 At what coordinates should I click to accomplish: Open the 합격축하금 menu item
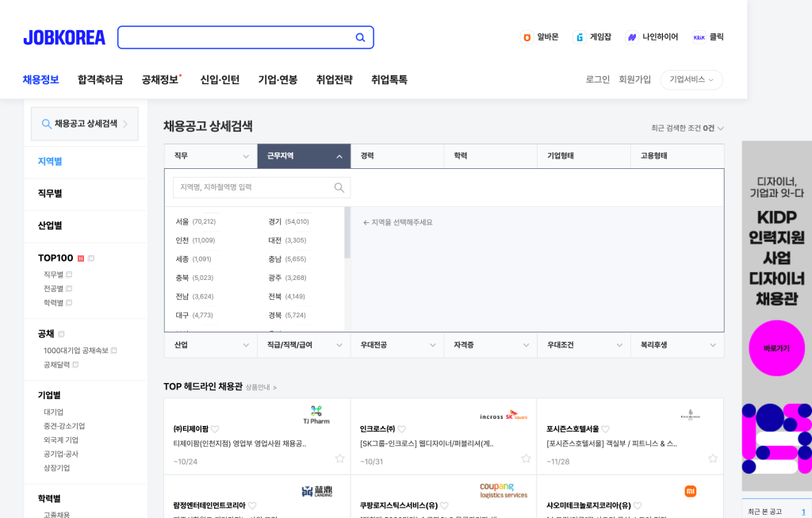100,79
